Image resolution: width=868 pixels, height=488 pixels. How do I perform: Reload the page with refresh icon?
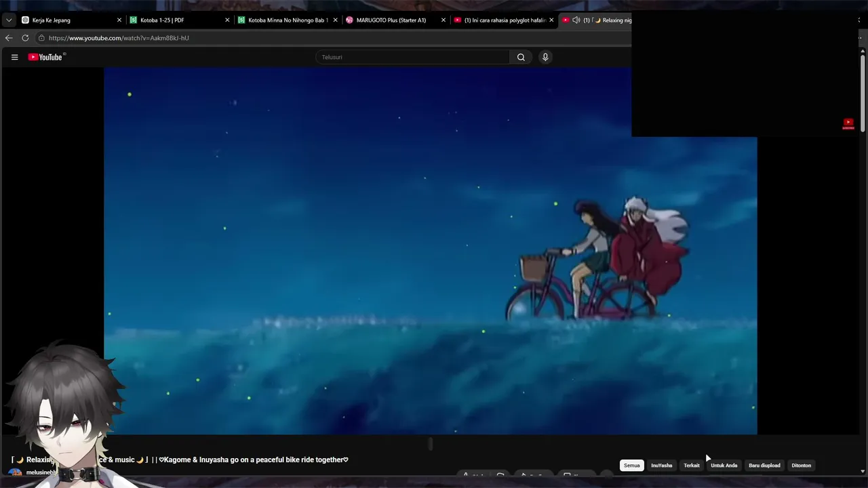coord(25,38)
